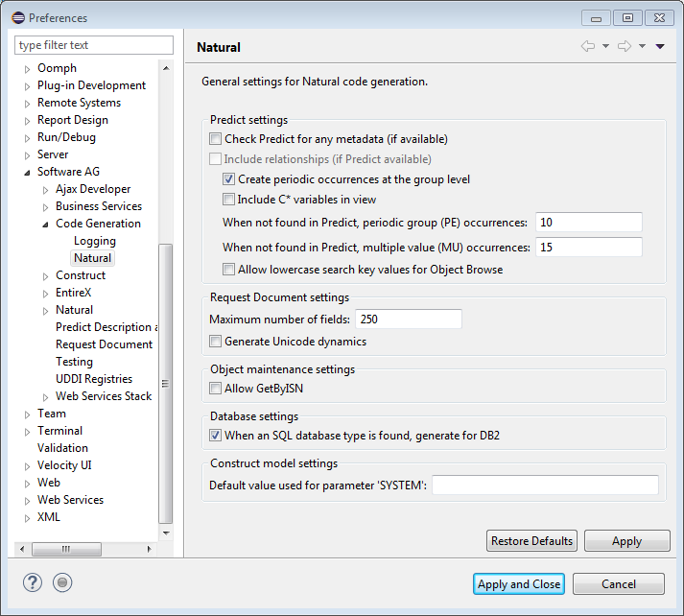Click the Help question mark icon
The image size is (684, 616).
(x=33, y=582)
